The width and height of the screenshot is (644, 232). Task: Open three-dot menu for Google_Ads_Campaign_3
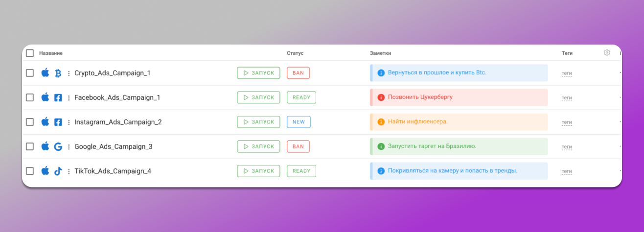coord(69,146)
